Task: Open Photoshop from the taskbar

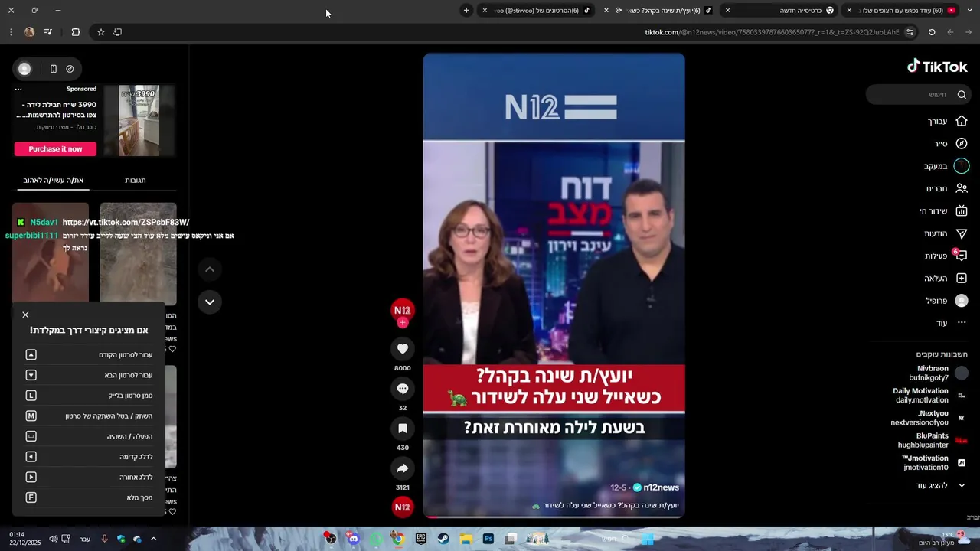Action: pyautogui.click(x=488, y=539)
